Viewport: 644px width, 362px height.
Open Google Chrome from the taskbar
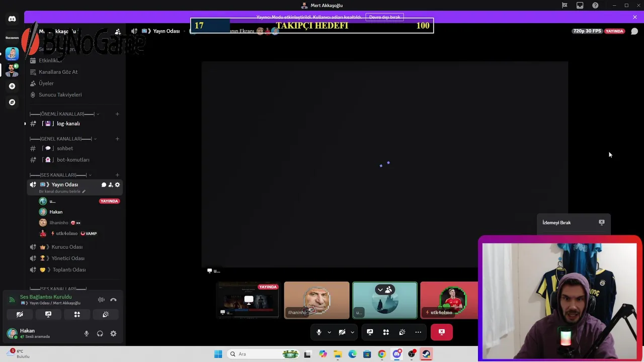[x=382, y=354]
